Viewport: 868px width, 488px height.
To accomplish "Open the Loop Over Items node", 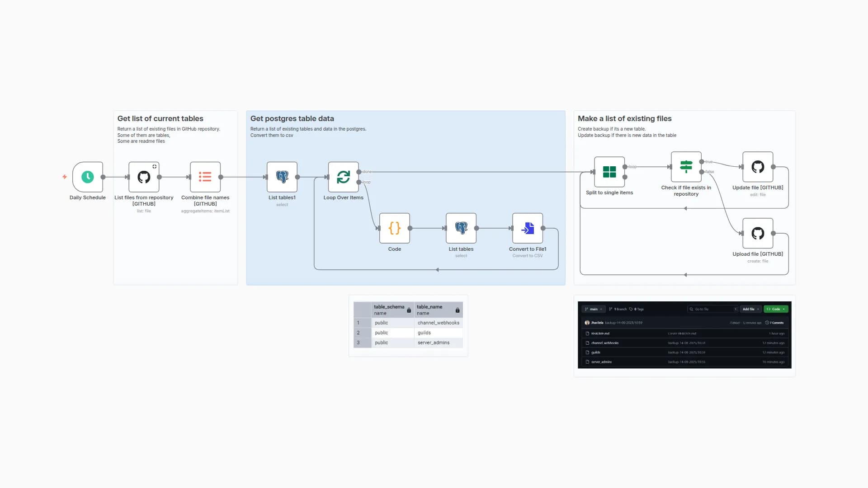I will click(x=343, y=177).
